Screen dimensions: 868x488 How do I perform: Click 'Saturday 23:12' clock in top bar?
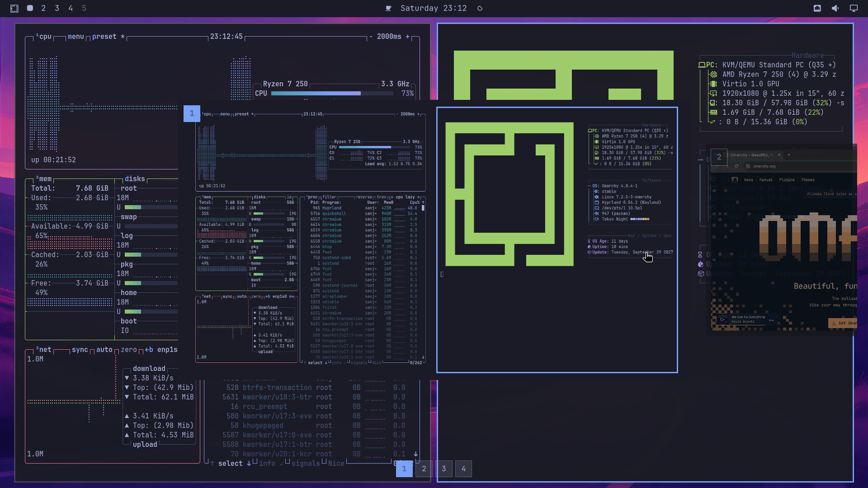(x=434, y=8)
